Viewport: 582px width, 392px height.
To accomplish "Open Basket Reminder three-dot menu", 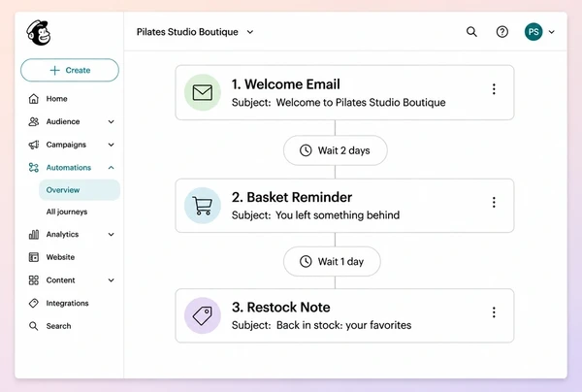I will pos(494,203).
